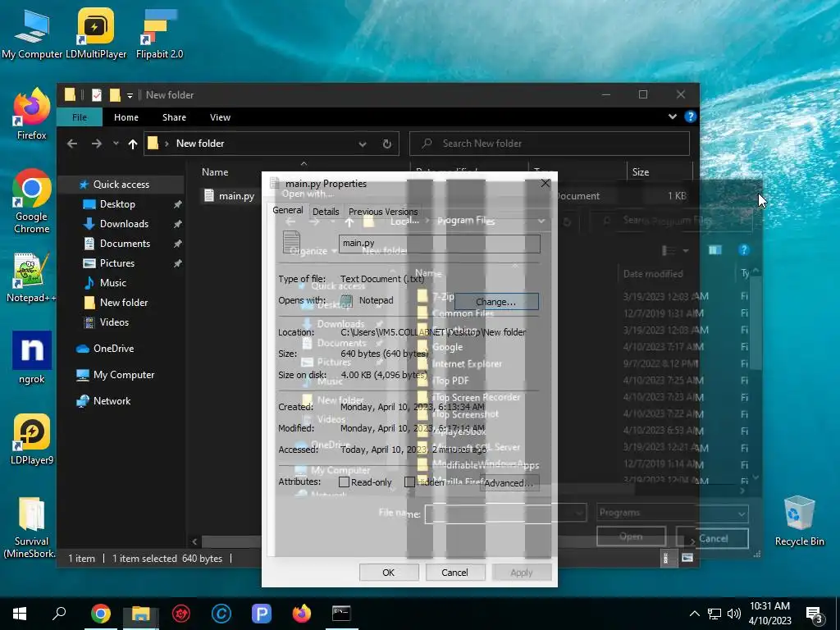Image resolution: width=840 pixels, height=630 pixels.
Task: Sort by the Name column header
Action: coord(215,172)
